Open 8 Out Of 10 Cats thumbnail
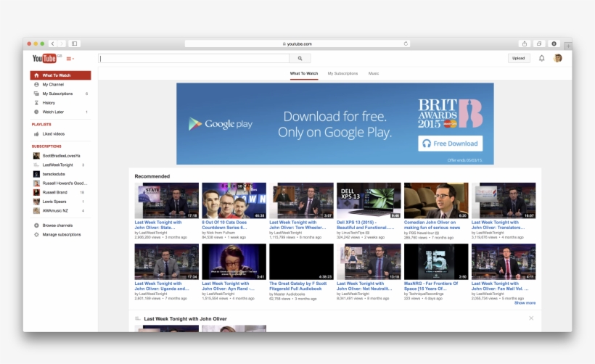Image resolution: width=595 pixels, height=364 pixels. tap(234, 200)
